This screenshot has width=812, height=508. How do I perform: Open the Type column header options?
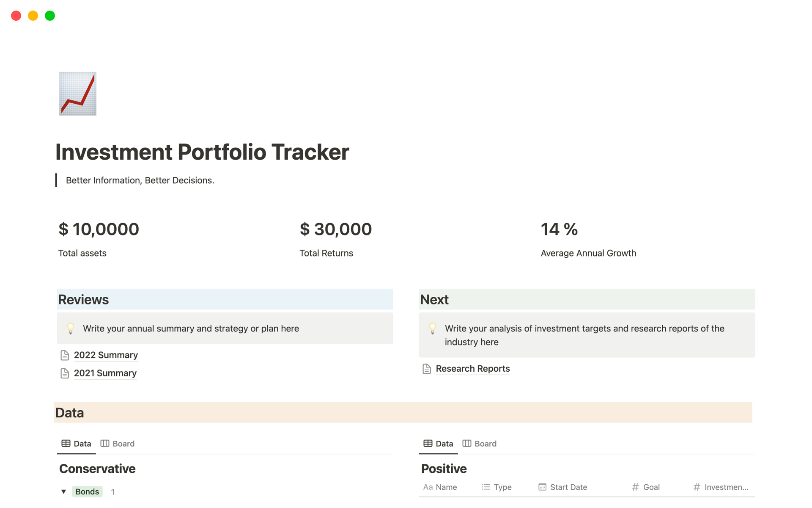(502, 487)
